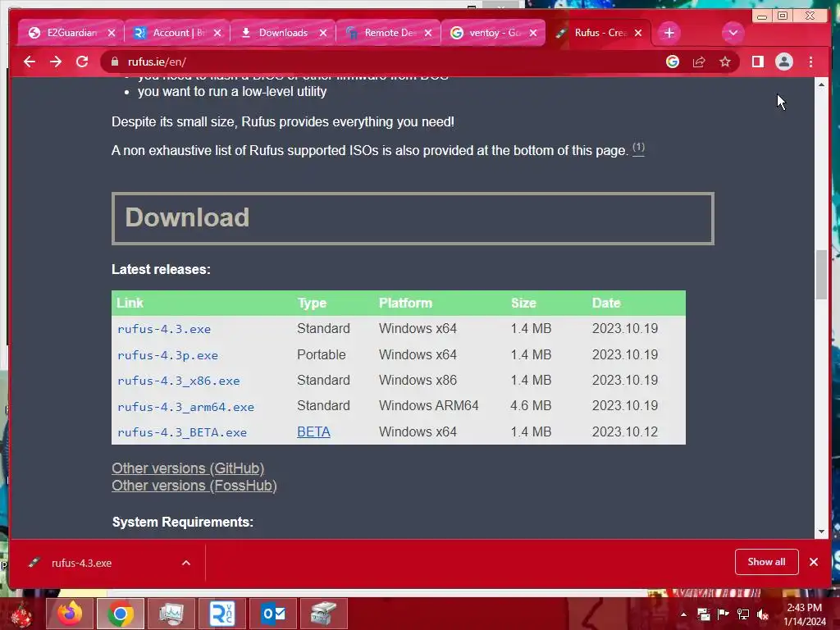
Task: Click Portable type cell
Action: [321, 354]
